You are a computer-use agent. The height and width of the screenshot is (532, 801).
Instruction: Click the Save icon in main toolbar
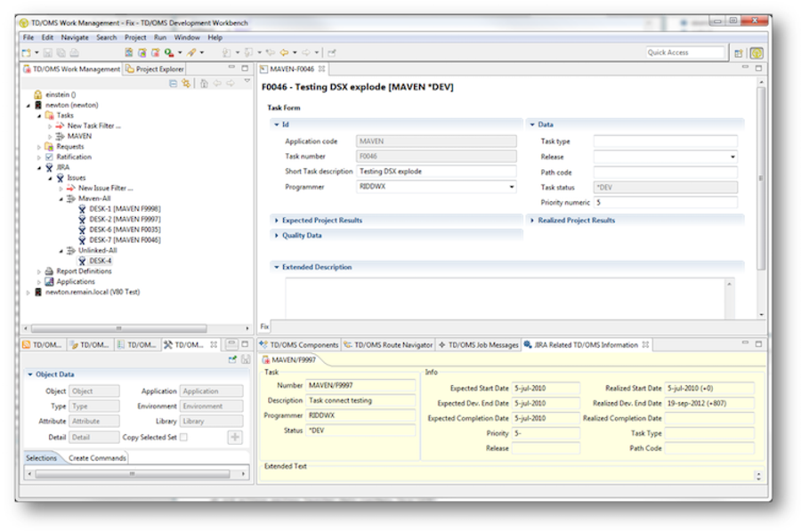48,52
